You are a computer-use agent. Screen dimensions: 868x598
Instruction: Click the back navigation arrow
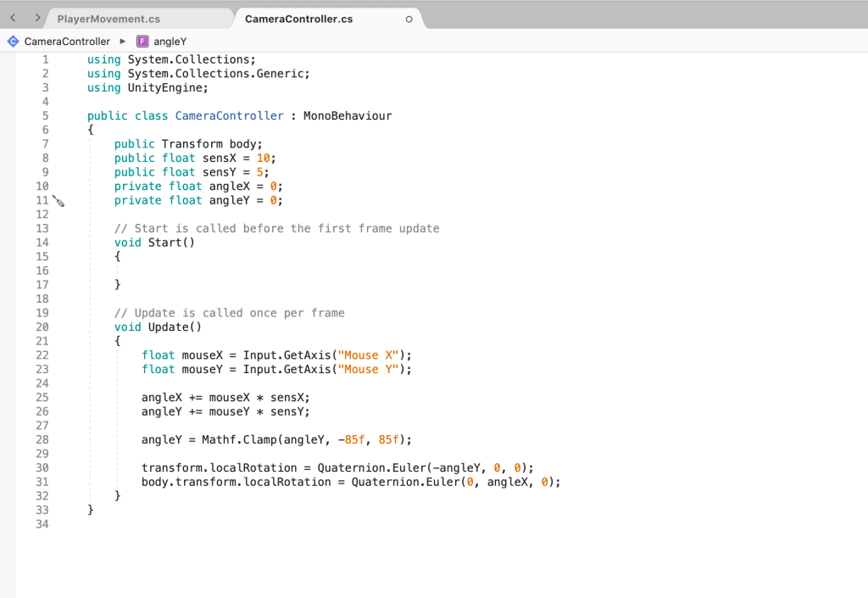click(13, 18)
